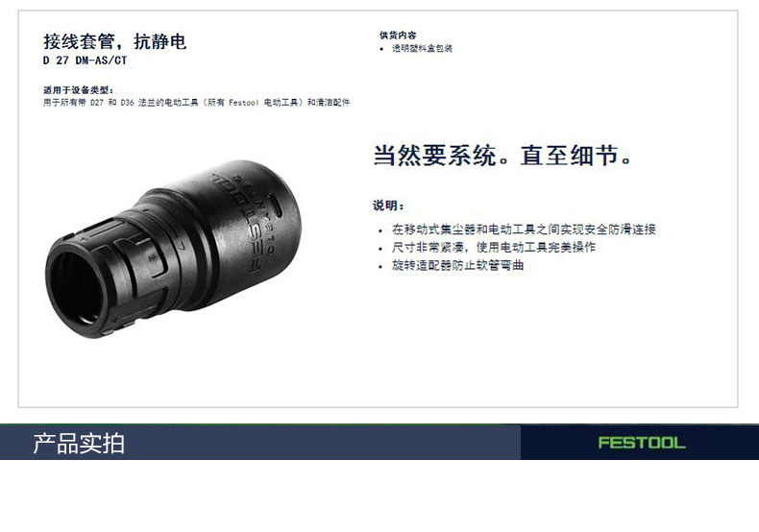Click the arrow marking on adapter body

180,245
